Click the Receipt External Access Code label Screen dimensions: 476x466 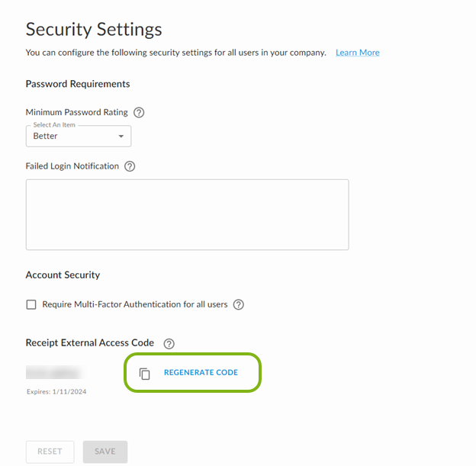pos(90,342)
